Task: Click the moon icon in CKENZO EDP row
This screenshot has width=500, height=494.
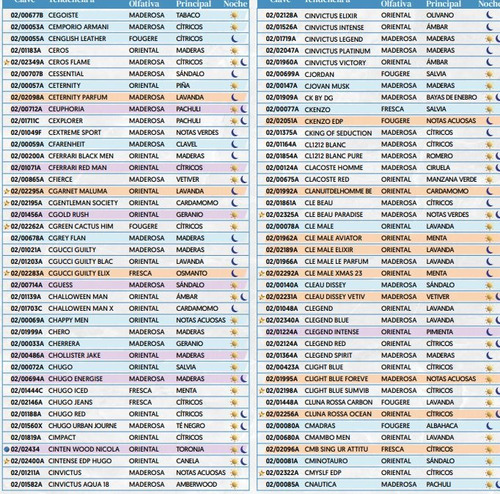Action: pyautogui.click(x=490, y=121)
